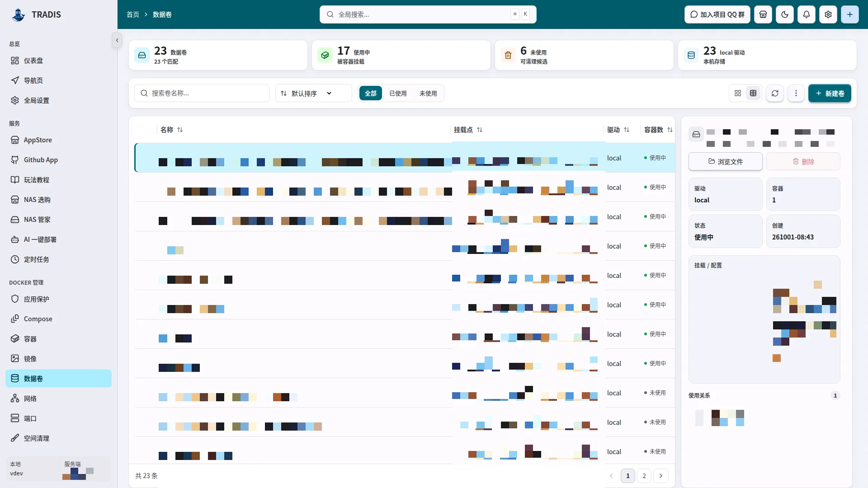Click 首页 breadcrumb link
The width and height of the screenshot is (868, 488).
133,14
